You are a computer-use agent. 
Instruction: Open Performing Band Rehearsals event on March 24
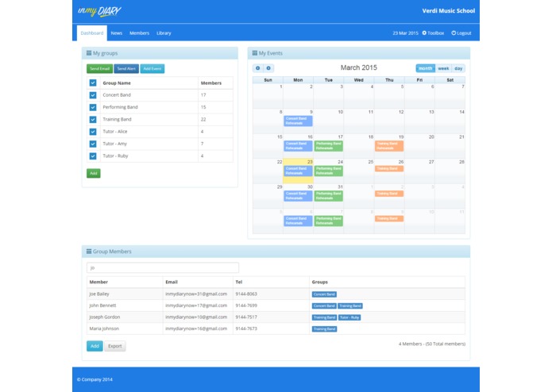click(329, 171)
